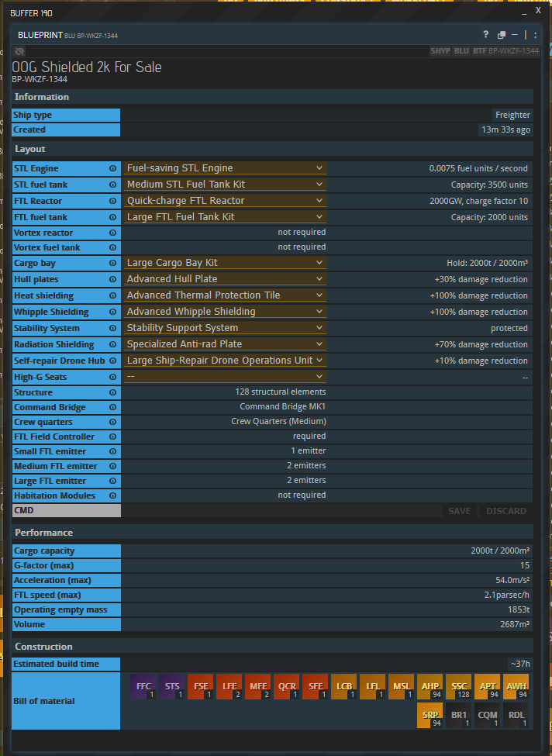The height and width of the screenshot is (756, 552).
Task: Click the FFC material icon
Action: (x=143, y=687)
